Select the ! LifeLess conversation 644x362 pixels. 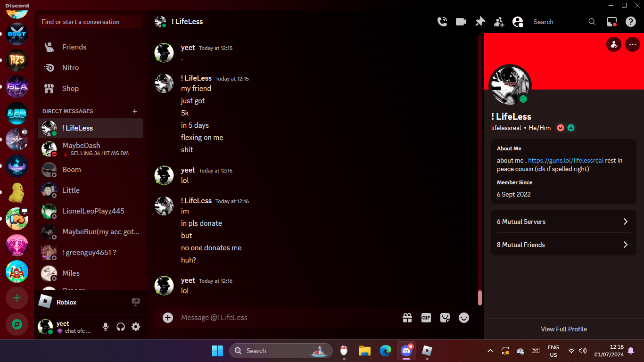coord(91,128)
